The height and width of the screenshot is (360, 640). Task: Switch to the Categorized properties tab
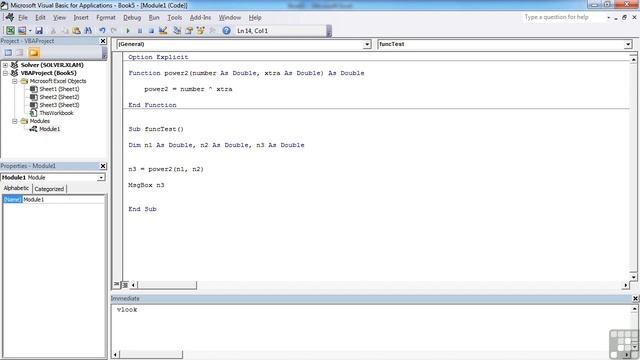[x=49, y=189]
